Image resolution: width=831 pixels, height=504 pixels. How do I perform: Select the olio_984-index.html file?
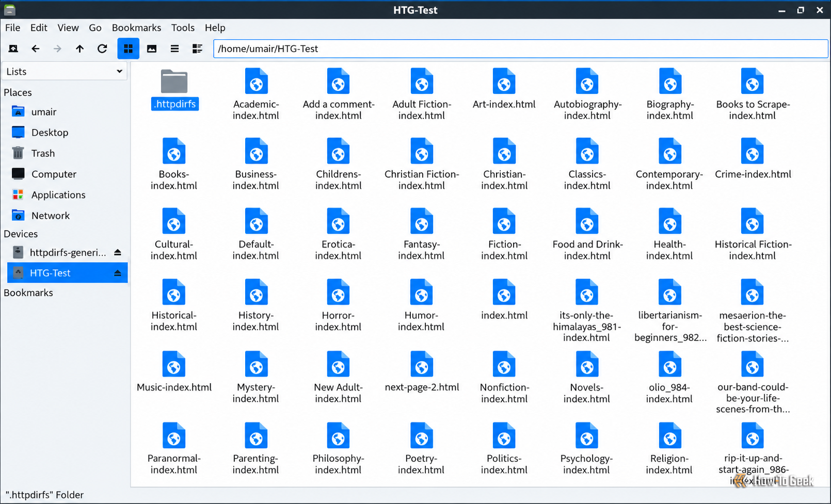click(669, 378)
